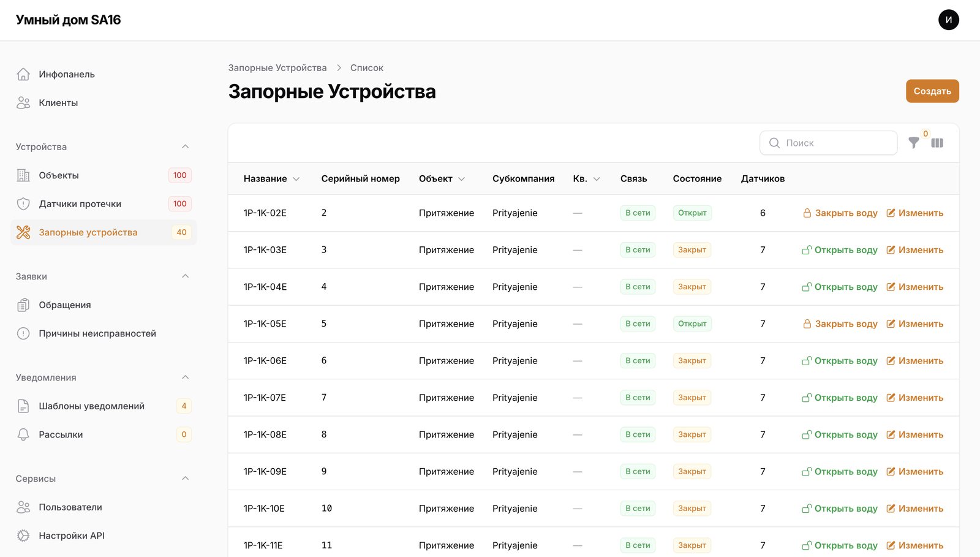Click the user avatar in the header
This screenshot has height=557, width=980.
pos(949,20)
